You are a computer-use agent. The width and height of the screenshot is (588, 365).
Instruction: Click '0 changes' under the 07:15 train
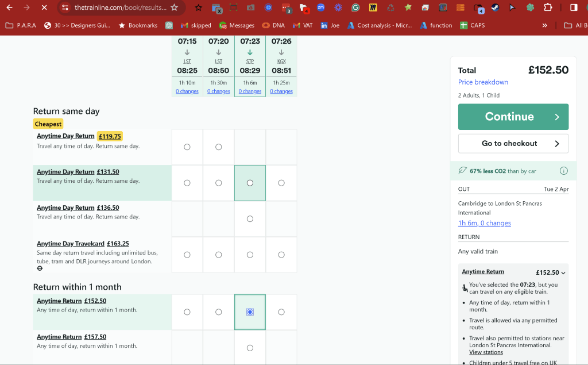coord(187,91)
